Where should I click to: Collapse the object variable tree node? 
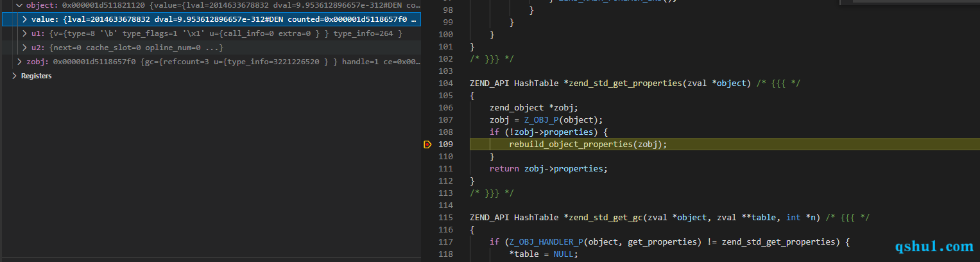(19, 5)
